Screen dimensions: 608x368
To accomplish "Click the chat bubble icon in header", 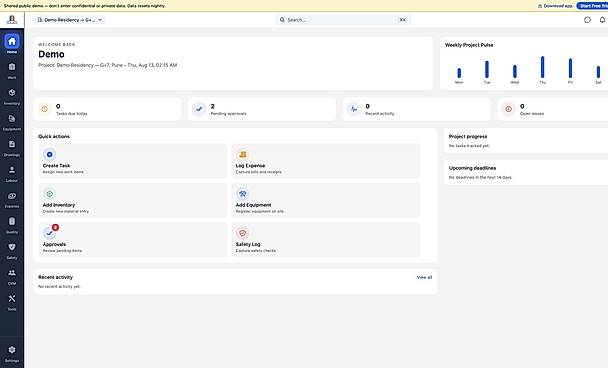I will coord(587,20).
